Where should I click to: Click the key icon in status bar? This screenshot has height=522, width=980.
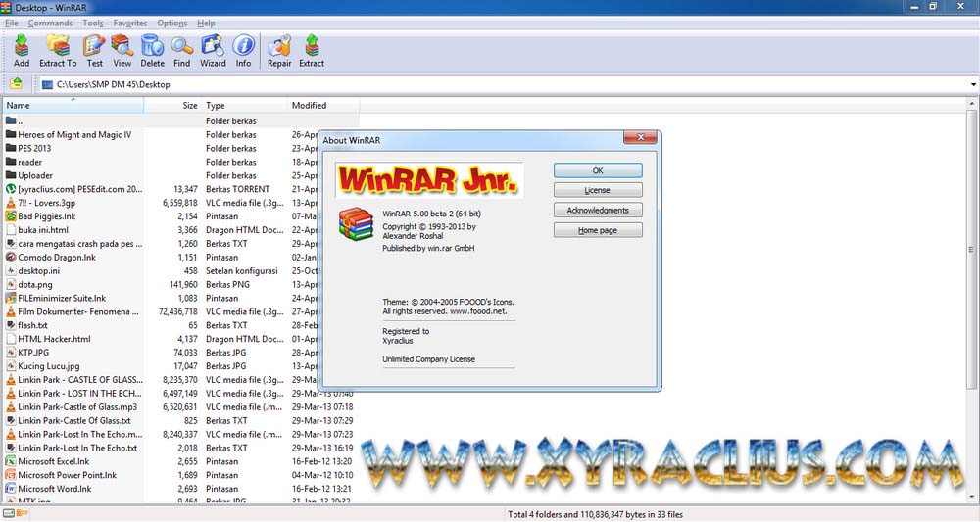(22, 513)
